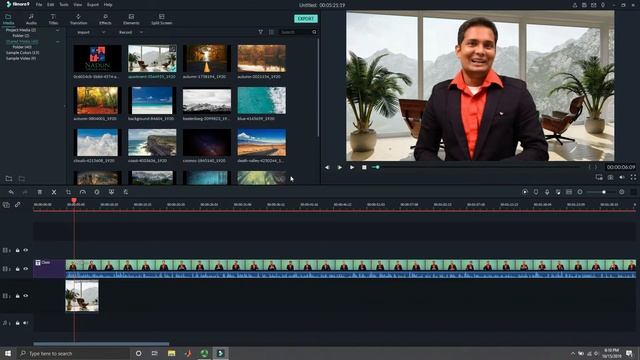Open the Green Screen tool icon
The height and width of the screenshot is (360, 640).
[x=111, y=192]
